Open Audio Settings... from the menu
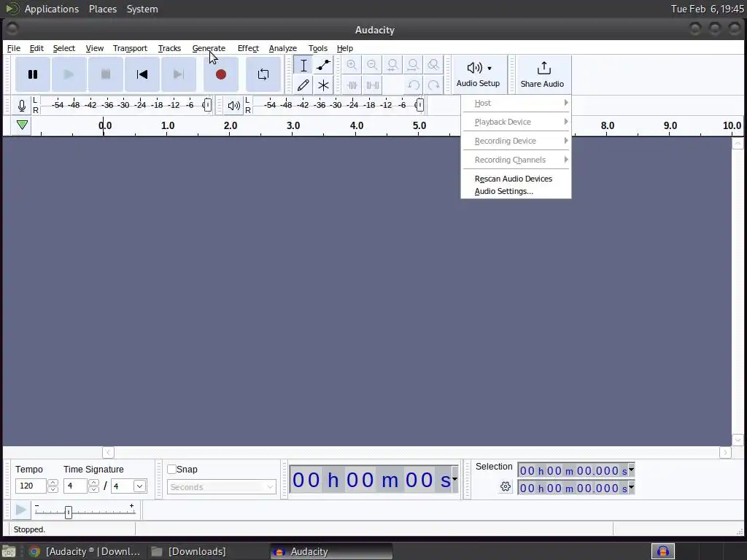The image size is (747, 560). [x=516, y=191]
